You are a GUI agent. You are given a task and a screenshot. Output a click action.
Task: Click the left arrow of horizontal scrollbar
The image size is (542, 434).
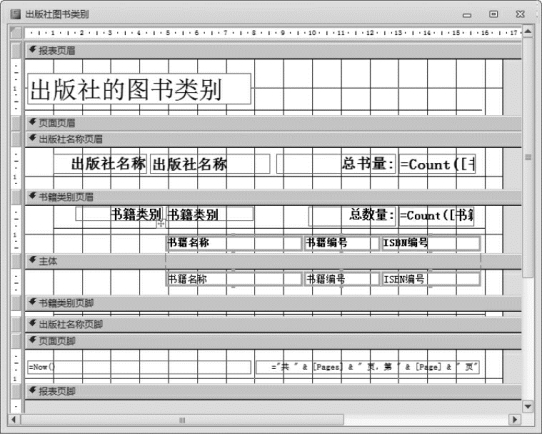click(14, 420)
